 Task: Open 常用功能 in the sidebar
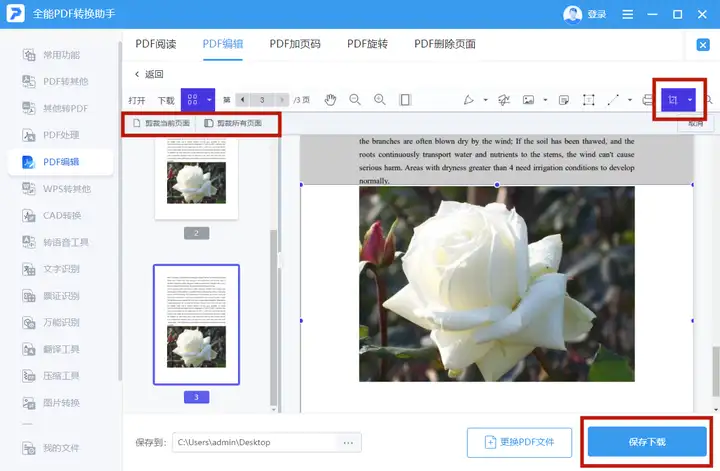(61, 55)
